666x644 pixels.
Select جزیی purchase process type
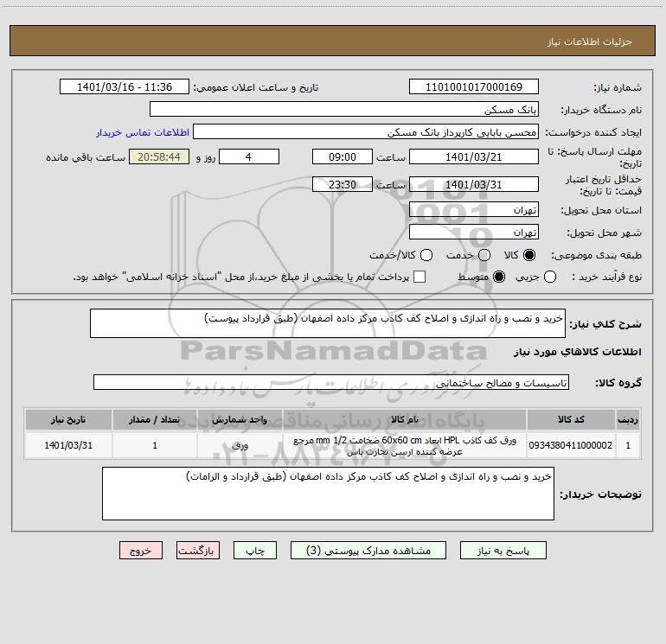coord(549,277)
